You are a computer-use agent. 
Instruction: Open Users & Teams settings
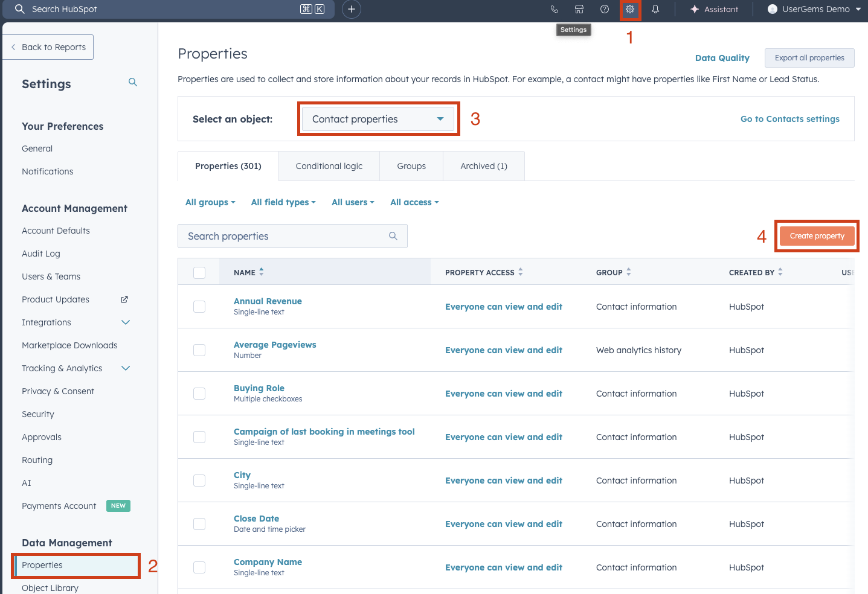pos(51,276)
